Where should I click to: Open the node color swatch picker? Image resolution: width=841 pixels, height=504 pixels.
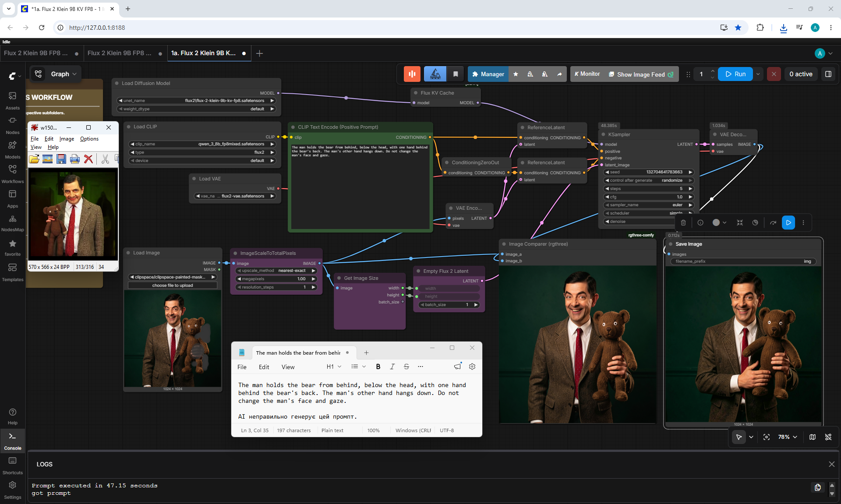719,222
